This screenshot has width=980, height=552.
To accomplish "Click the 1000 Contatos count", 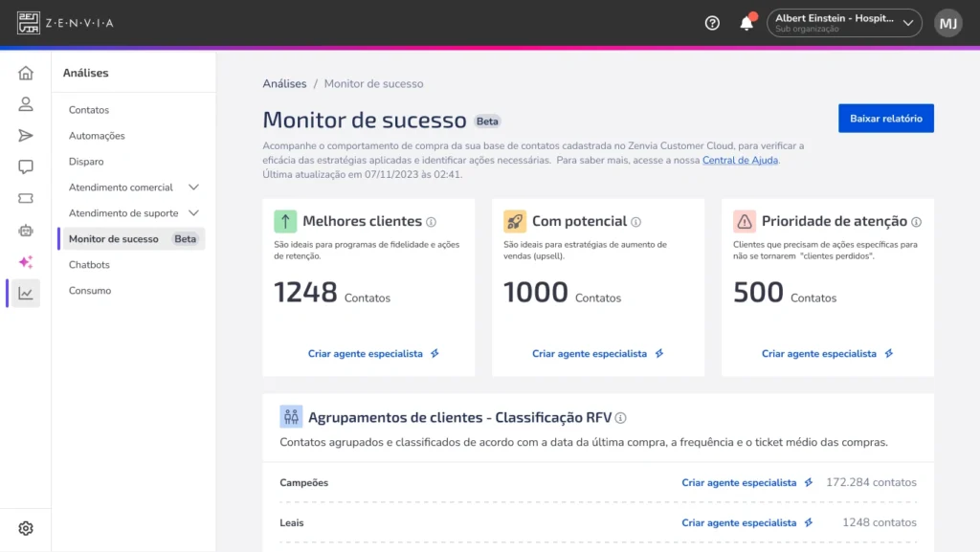I will click(563, 292).
